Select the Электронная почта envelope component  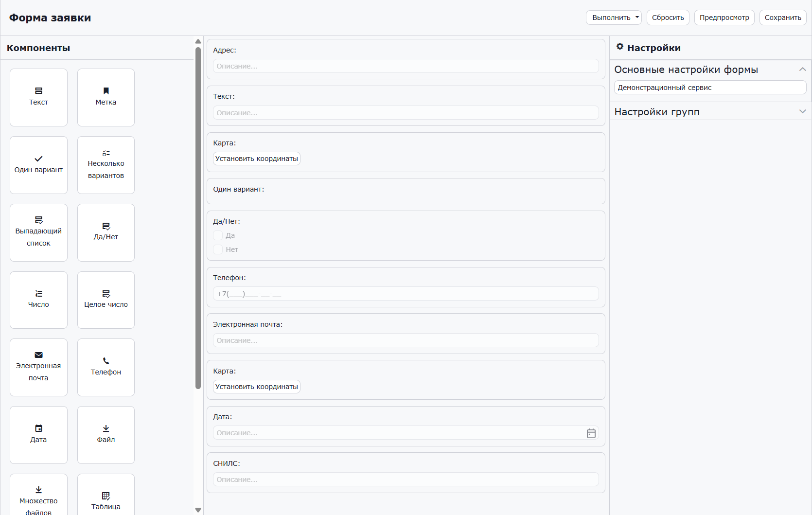click(x=38, y=367)
